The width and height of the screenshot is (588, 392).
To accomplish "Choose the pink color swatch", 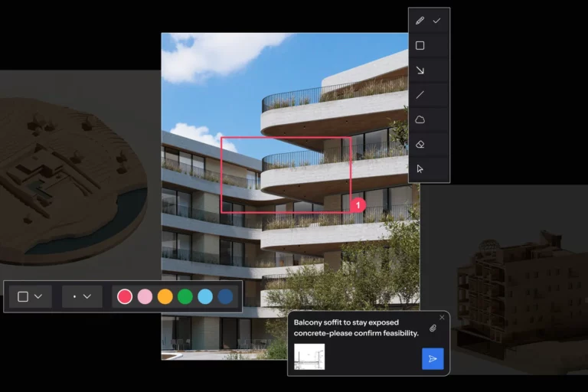I will tap(145, 296).
